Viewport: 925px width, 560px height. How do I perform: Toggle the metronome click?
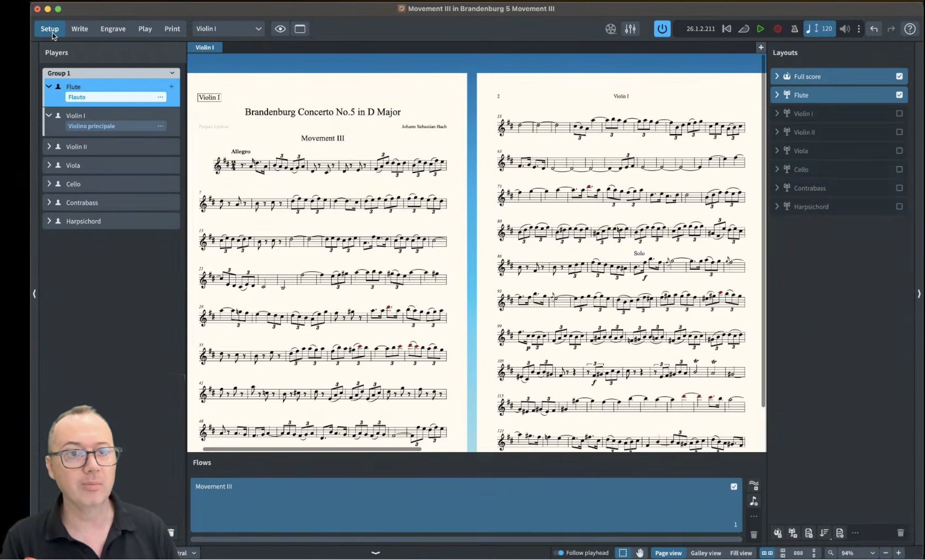click(794, 29)
